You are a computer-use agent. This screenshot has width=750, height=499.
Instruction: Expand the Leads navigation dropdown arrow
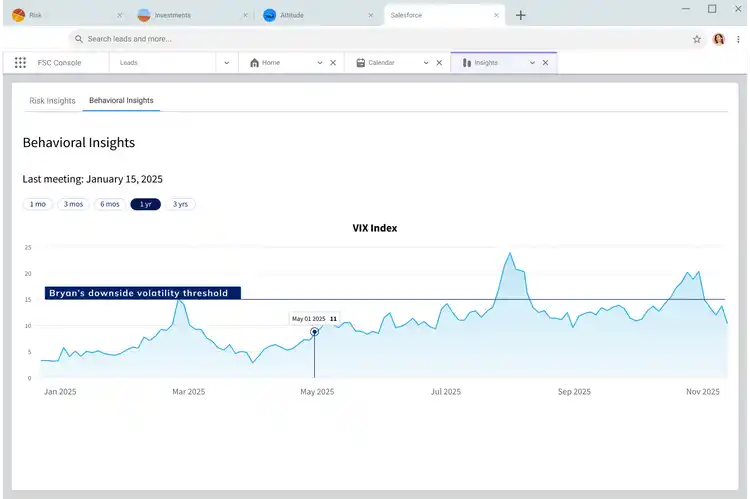pos(227,62)
